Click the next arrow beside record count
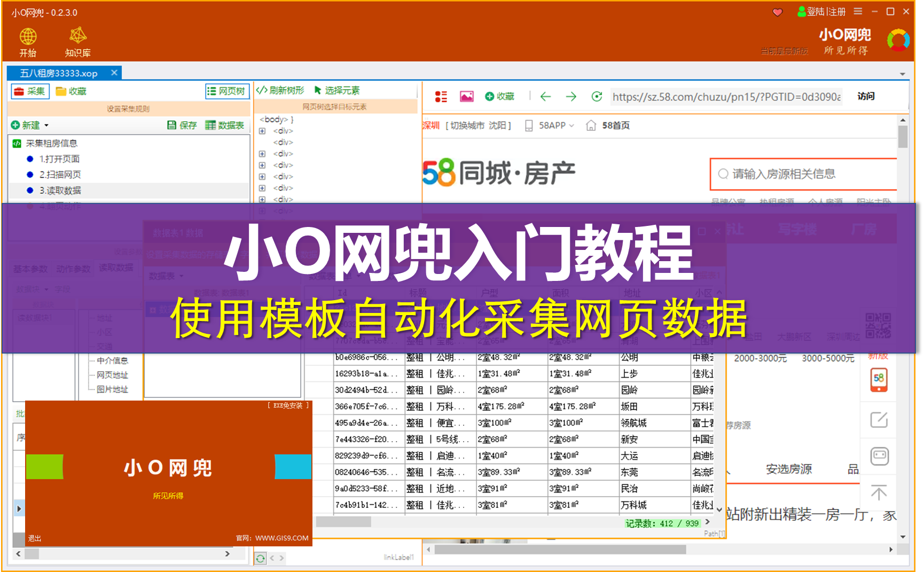Screen dimensions: 924x572 tap(708, 522)
